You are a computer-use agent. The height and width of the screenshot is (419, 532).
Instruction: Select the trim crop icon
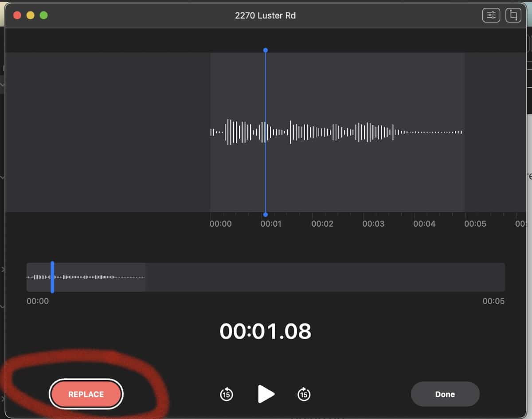coord(513,16)
